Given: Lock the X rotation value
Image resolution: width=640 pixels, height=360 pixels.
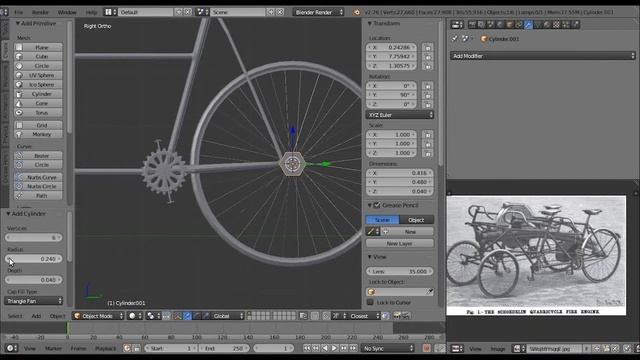Looking at the screenshot, I should coord(428,86).
